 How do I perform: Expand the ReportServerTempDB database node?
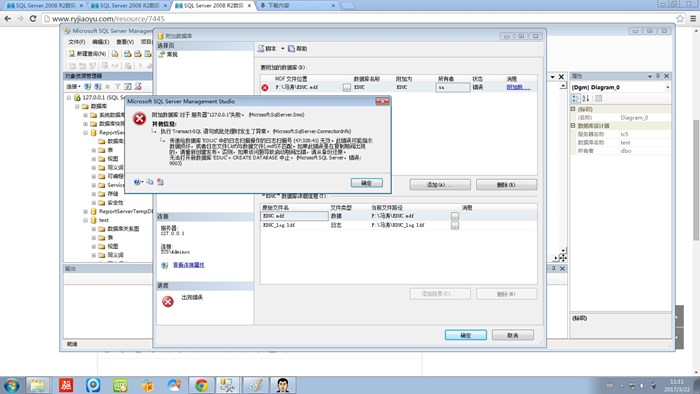point(86,212)
